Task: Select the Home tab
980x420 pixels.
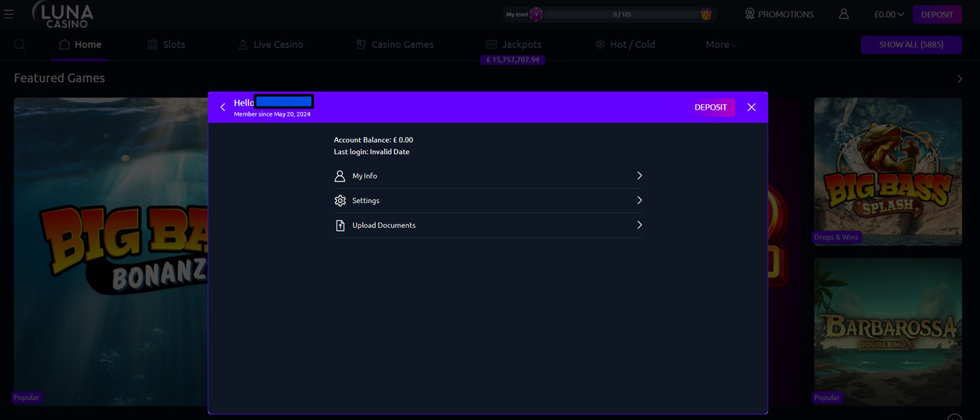Action: [80, 44]
